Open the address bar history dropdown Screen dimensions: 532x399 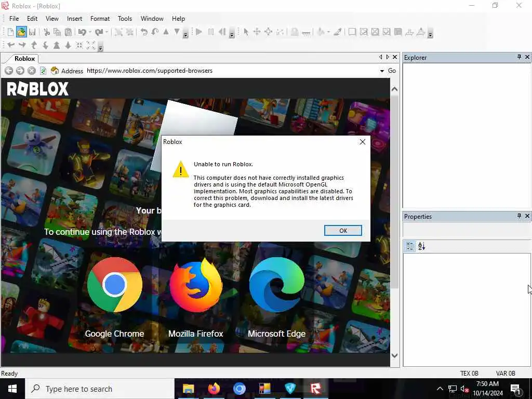[x=382, y=71]
